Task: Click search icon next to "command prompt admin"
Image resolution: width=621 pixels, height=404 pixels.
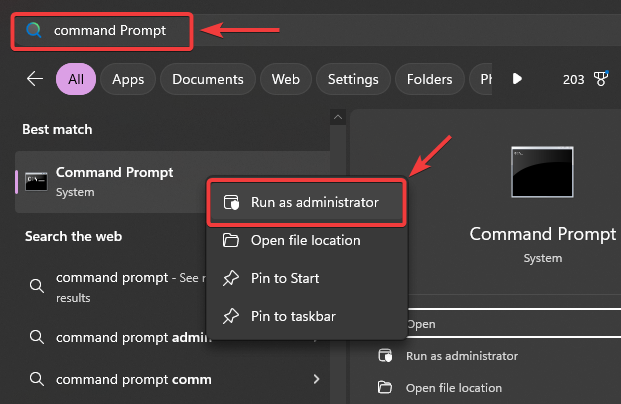Action: pyautogui.click(x=36, y=338)
